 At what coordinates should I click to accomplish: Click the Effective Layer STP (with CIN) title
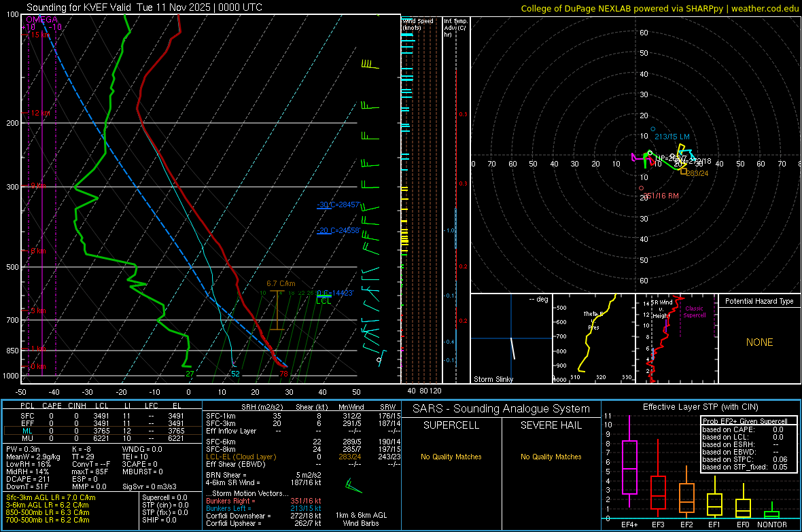click(700, 407)
